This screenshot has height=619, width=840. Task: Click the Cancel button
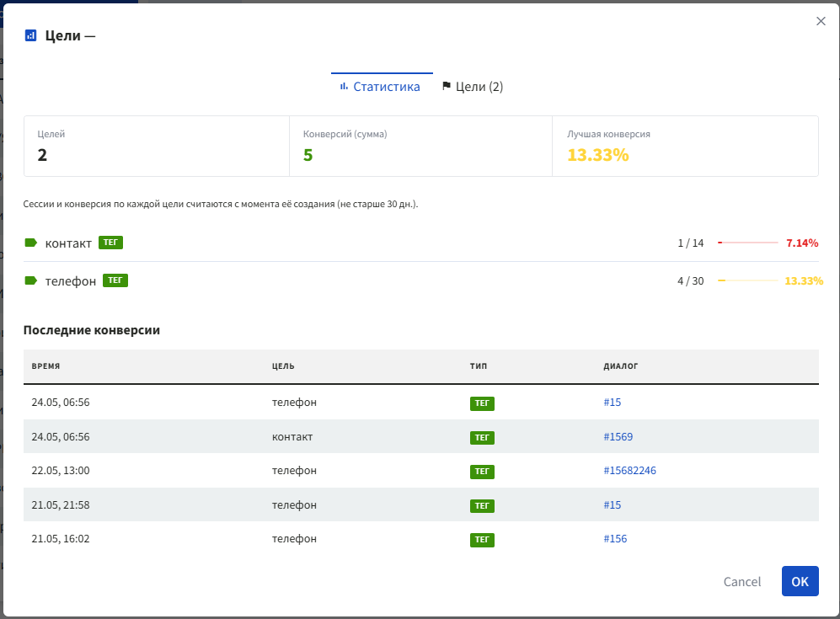pyautogui.click(x=742, y=581)
